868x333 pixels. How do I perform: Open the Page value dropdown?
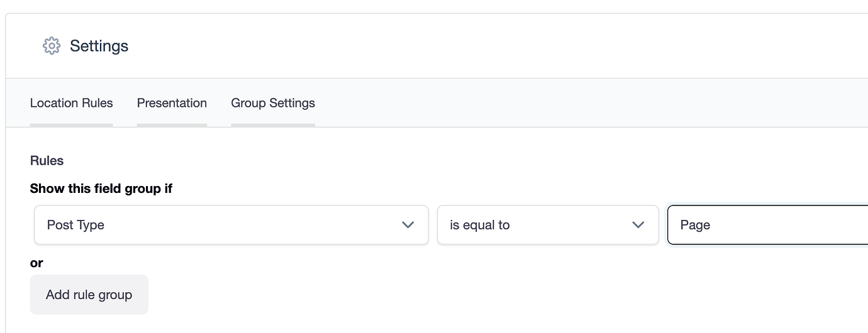[x=767, y=225]
